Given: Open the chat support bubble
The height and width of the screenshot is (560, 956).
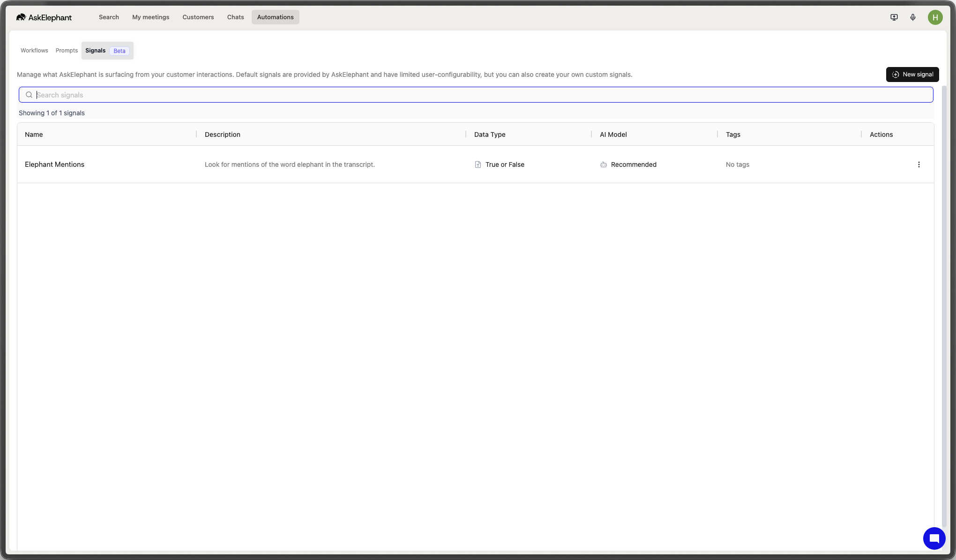Looking at the screenshot, I should click(934, 538).
